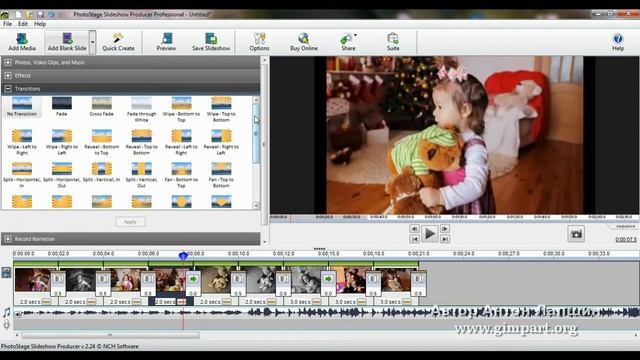
Task: Open the Share dropdown arrow
Action: tap(356, 35)
